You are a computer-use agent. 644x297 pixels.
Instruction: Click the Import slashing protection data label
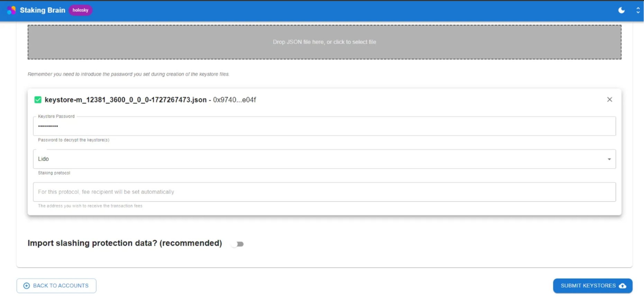click(x=125, y=243)
